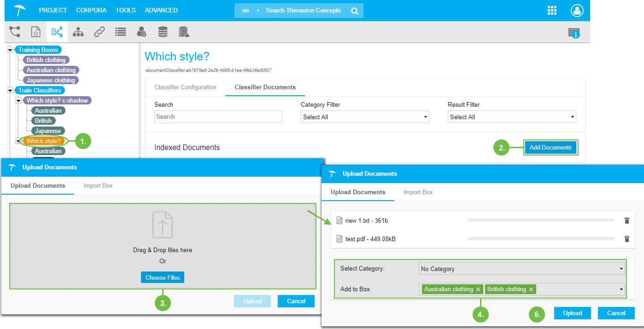Open the document classifier A/B icon
This screenshot has width=644, height=329.
click(57, 32)
